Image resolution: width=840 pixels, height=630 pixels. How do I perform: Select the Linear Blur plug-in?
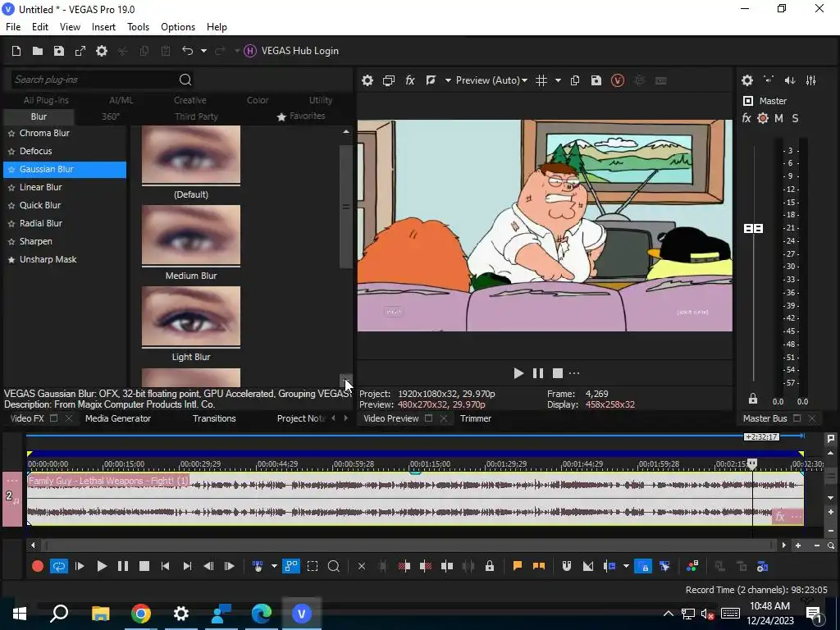41,187
